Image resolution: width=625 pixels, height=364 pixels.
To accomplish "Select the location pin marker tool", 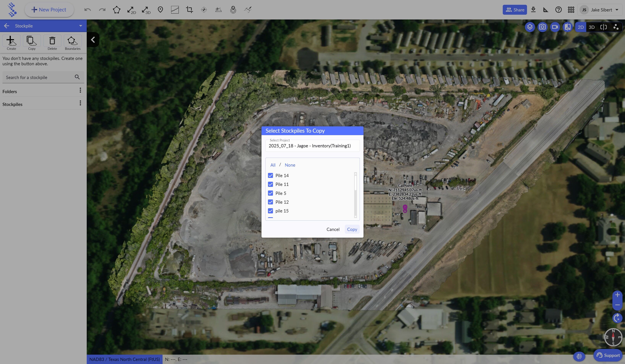I will 160,10.
